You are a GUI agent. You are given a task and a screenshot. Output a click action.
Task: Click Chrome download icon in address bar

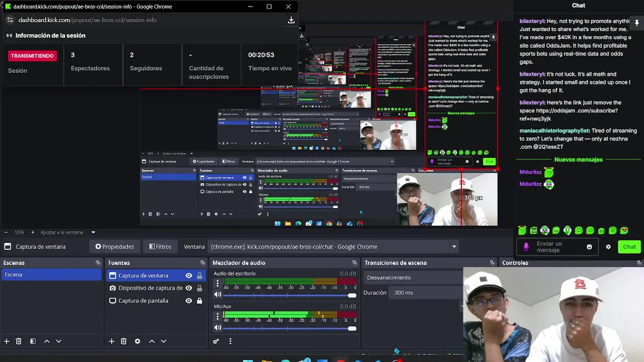[x=291, y=20]
